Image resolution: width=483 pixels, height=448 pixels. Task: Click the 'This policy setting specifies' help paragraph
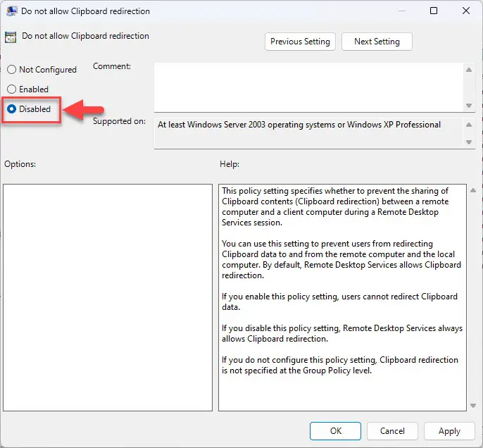[x=335, y=206]
